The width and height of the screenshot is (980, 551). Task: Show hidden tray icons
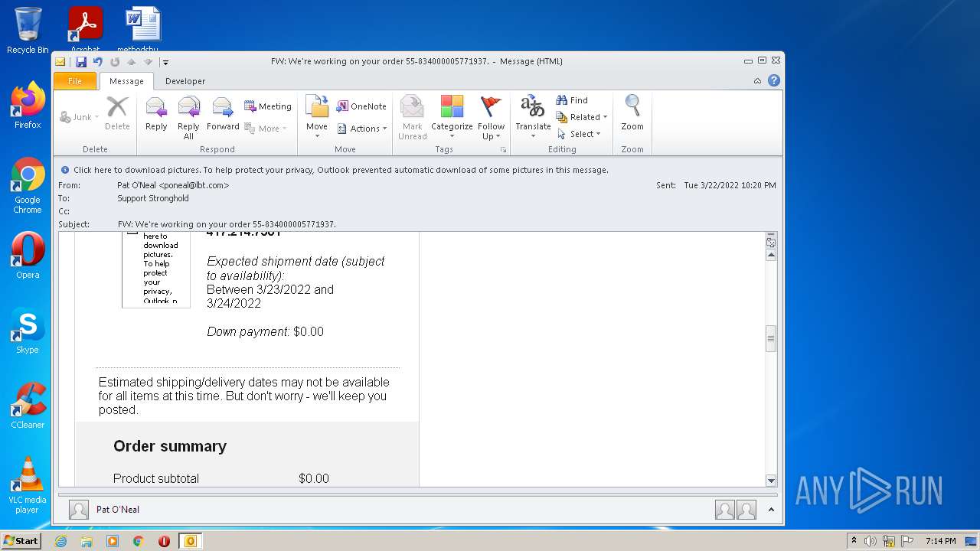(854, 541)
